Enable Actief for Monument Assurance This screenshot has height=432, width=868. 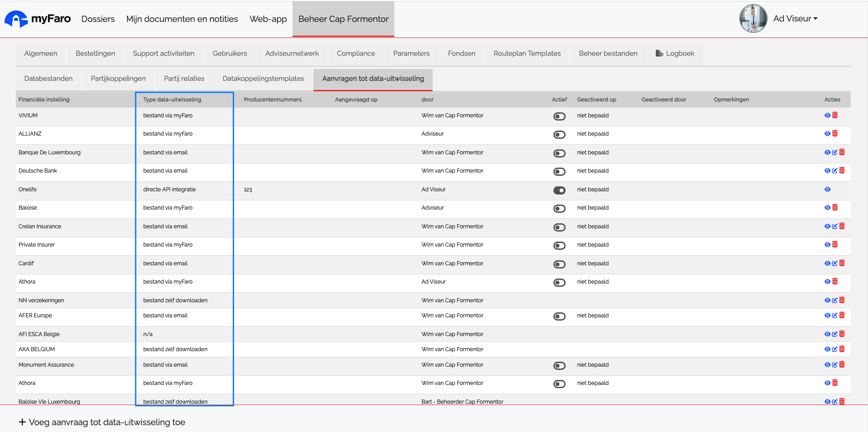click(559, 366)
